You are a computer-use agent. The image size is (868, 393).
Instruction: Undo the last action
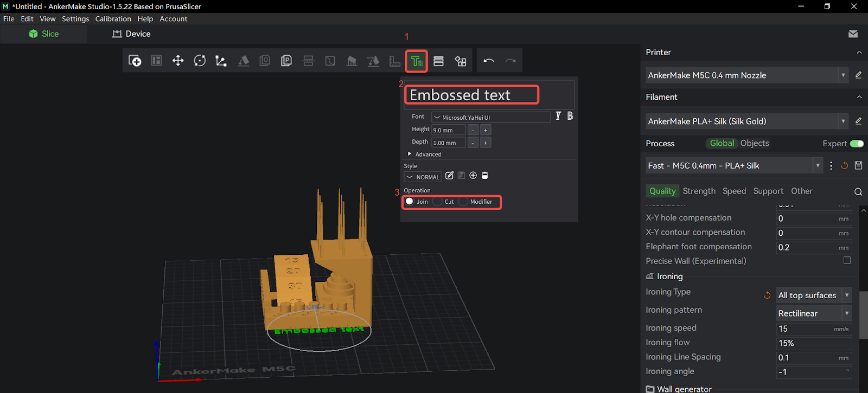[489, 61]
